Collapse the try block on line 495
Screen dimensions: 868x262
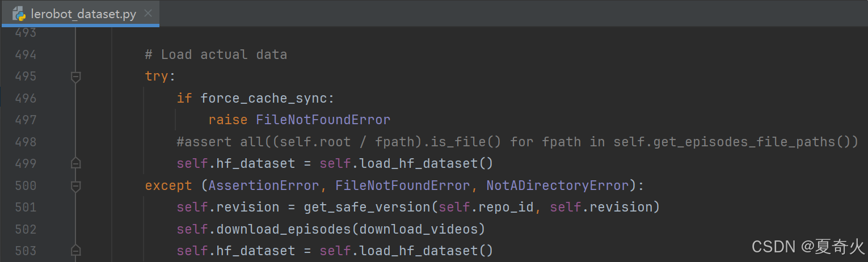tap(75, 76)
